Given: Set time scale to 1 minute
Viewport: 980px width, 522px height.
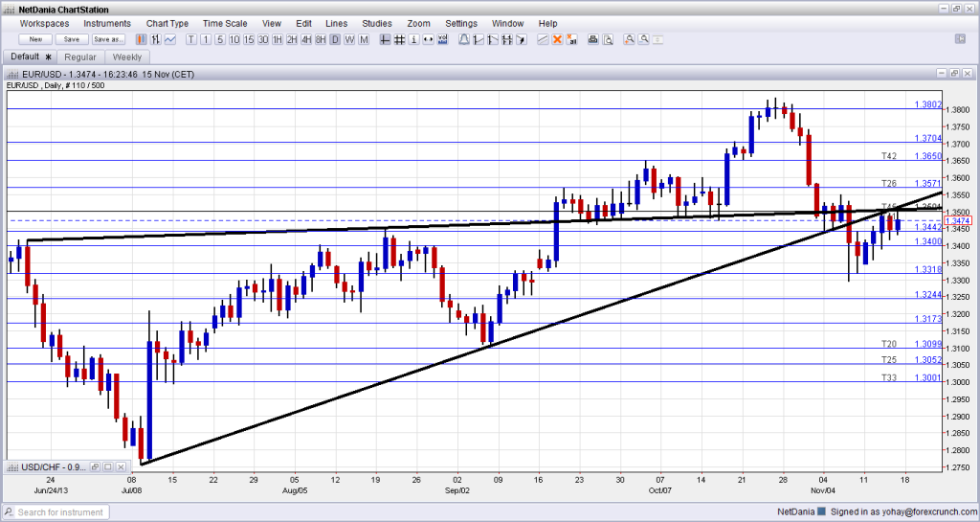Looking at the screenshot, I should (206, 39).
